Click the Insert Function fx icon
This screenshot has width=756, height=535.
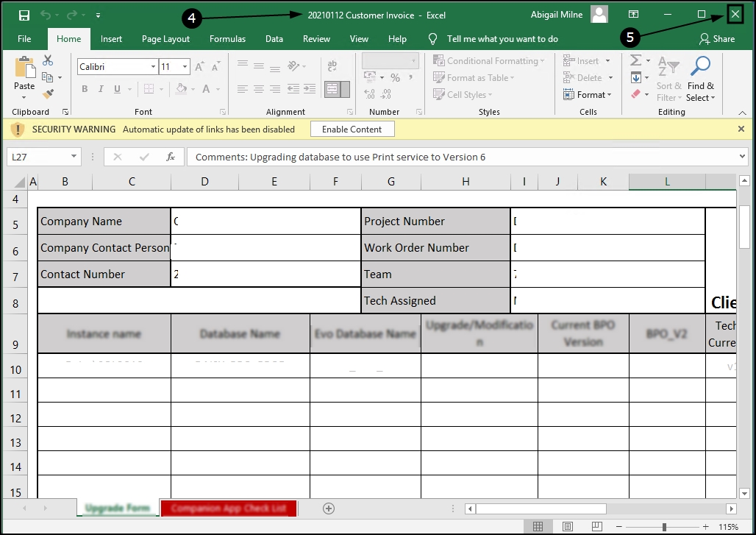pyautogui.click(x=171, y=157)
